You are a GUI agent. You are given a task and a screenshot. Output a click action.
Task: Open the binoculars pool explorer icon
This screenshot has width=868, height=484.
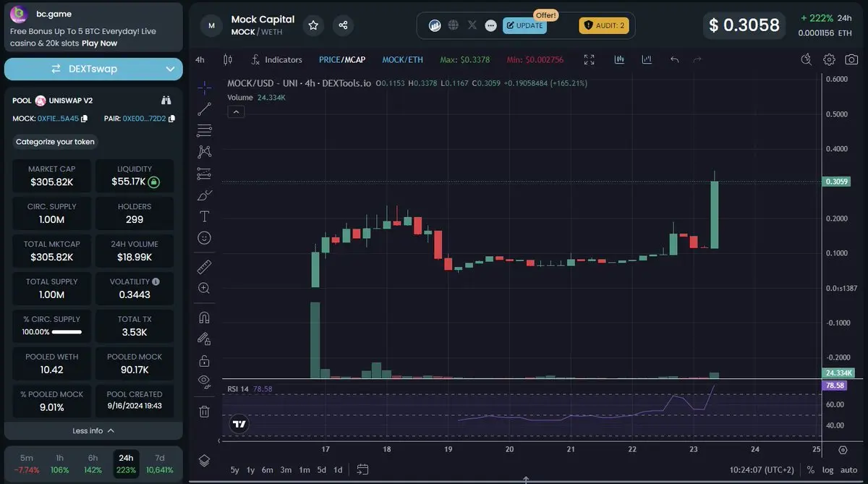pyautogui.click(x=166, y=101)
